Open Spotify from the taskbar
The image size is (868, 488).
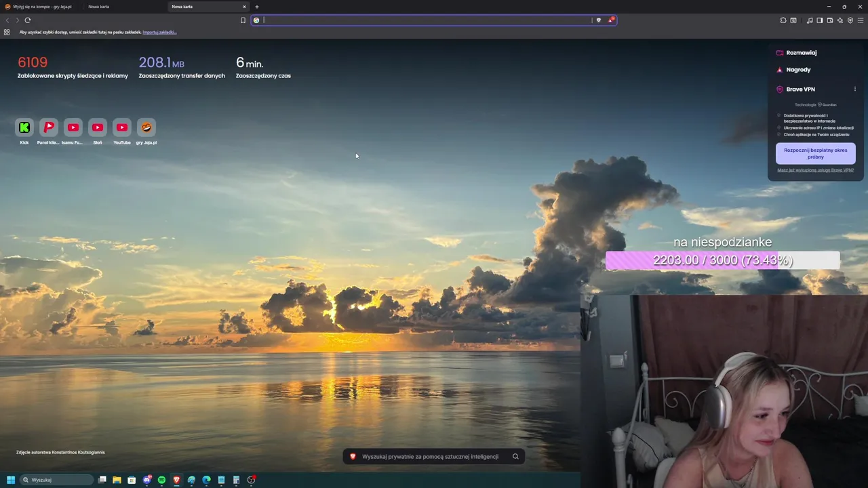[161, 480]
